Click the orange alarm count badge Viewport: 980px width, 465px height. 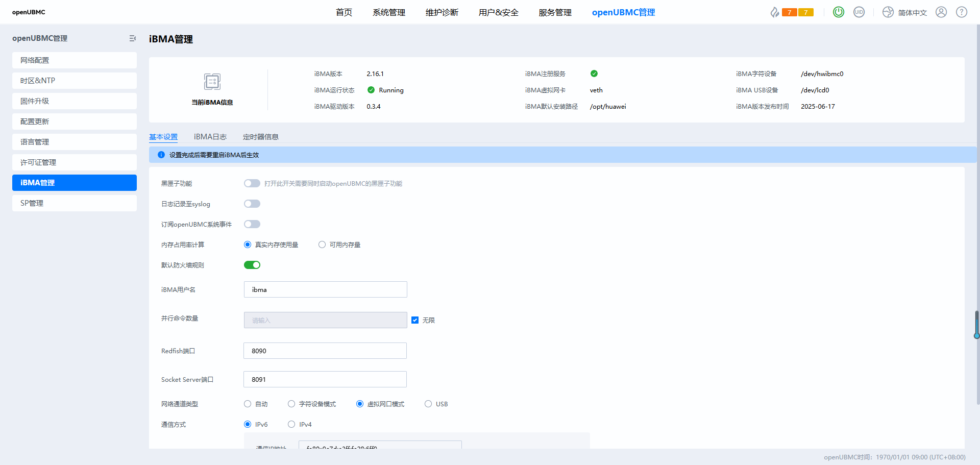point(789,12)
